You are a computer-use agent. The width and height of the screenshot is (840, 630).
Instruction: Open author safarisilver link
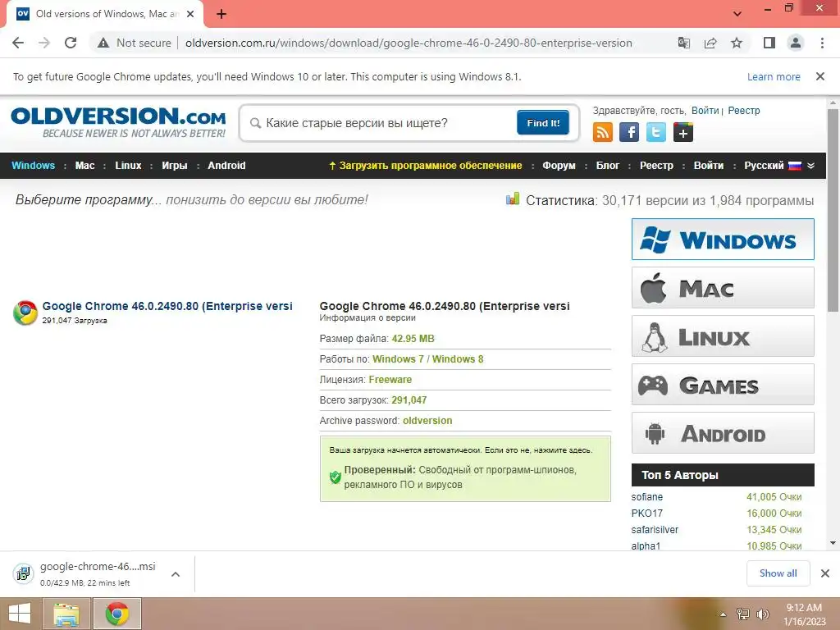click(x=655, y=529)
